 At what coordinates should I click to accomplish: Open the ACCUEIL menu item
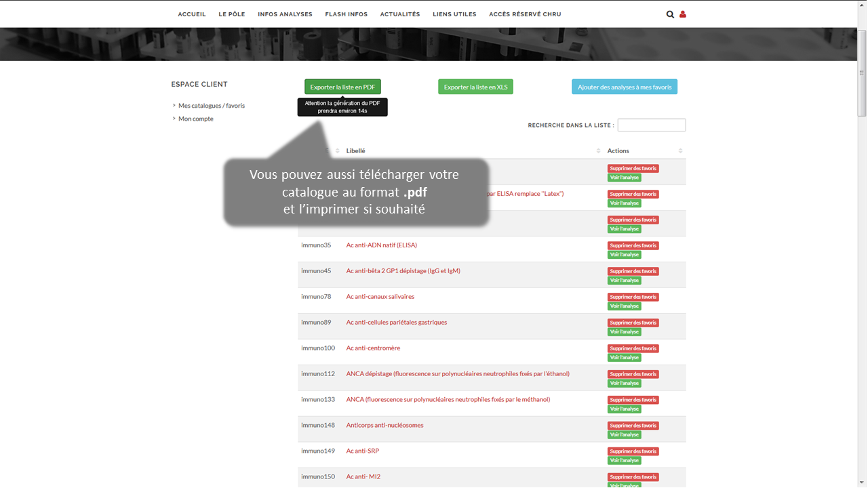[x=192, y=14]
